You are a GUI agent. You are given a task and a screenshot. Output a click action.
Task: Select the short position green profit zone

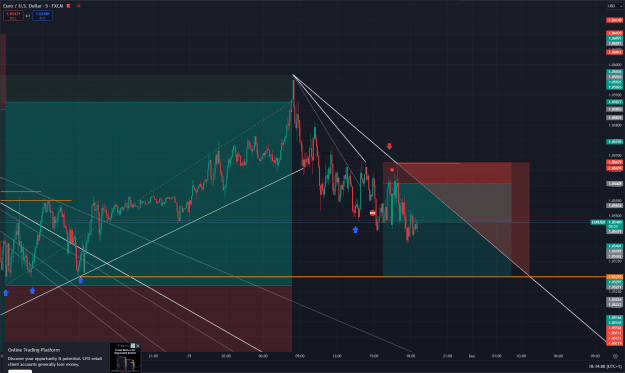(x=447, y=230)
